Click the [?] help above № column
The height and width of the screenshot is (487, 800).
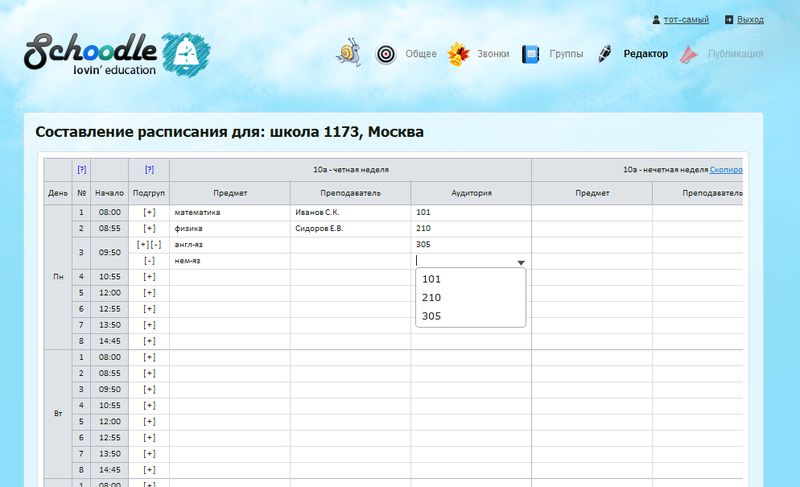pos(82,170)
